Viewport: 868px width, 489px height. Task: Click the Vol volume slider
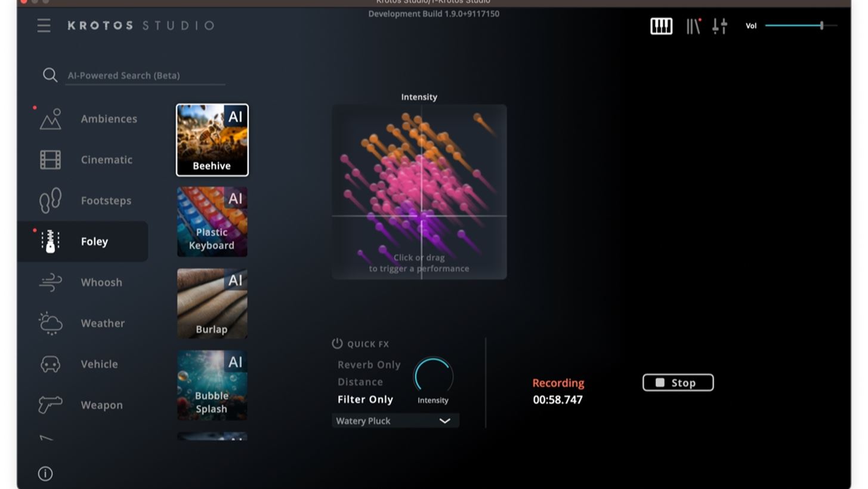tap(801, 26)
